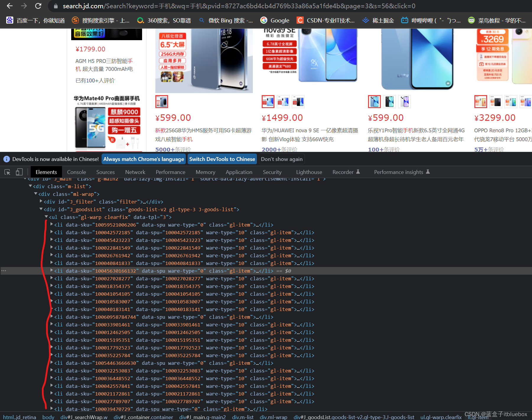
Task: Select third color thumbnail of nova 9 SE
Action: click(x=298, y=102)
